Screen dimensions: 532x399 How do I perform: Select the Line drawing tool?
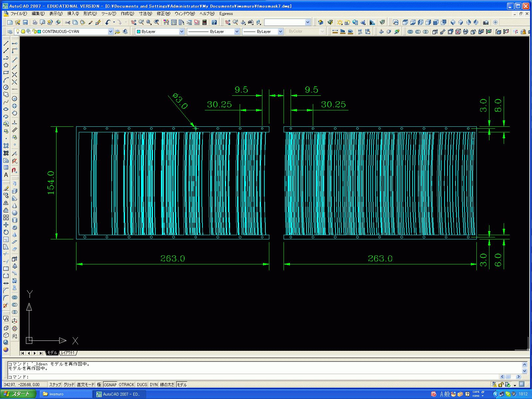click(x=6, y=43)
